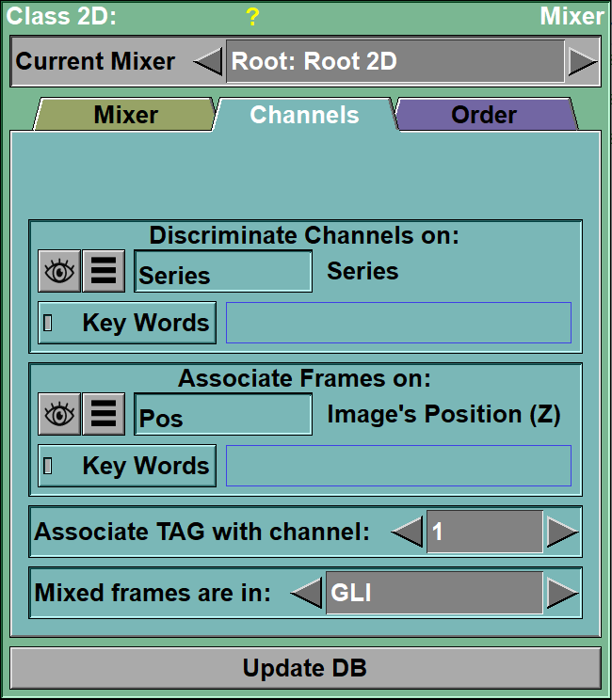The image size is (612, 700).
Task: Increase the Associate TAG channel number
Action: [562, 533]
